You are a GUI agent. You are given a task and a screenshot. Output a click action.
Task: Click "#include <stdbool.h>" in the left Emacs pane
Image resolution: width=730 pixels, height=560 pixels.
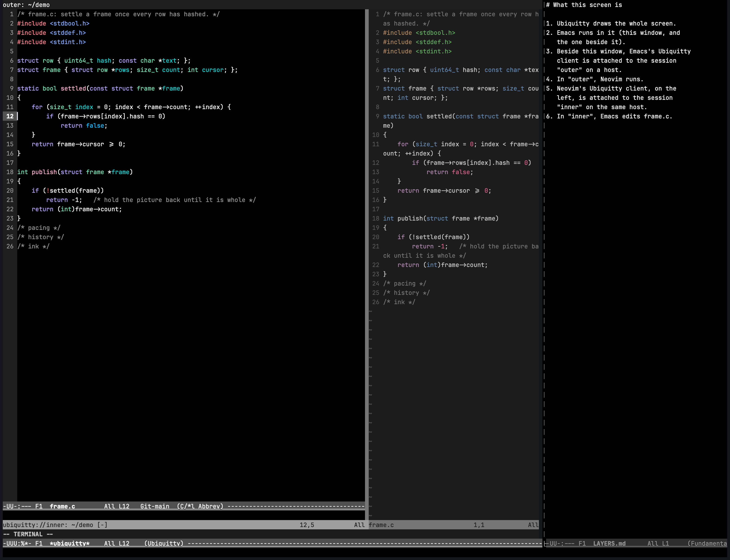pos(53,23)
